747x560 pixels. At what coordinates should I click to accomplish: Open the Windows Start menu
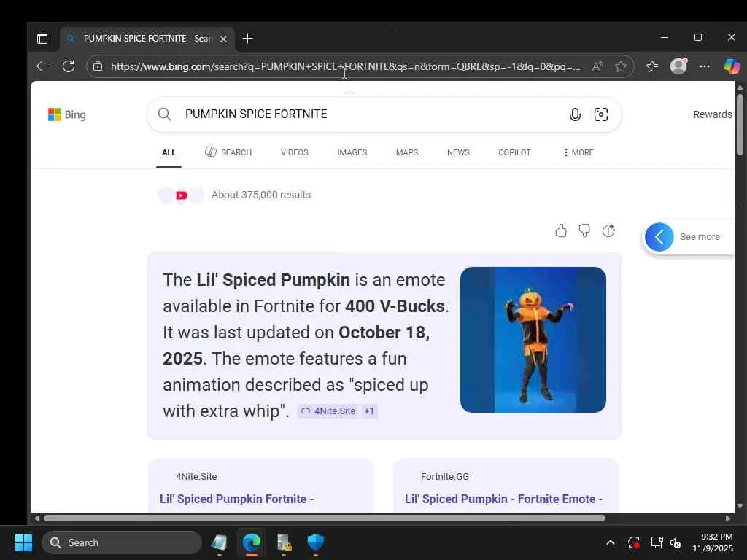pyautogui.click(x=23, y=542)
